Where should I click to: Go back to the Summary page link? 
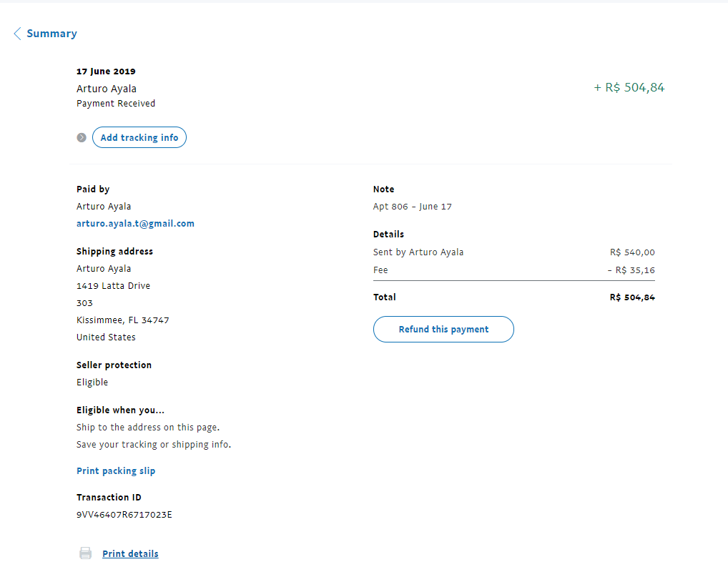tap(51, 34)
